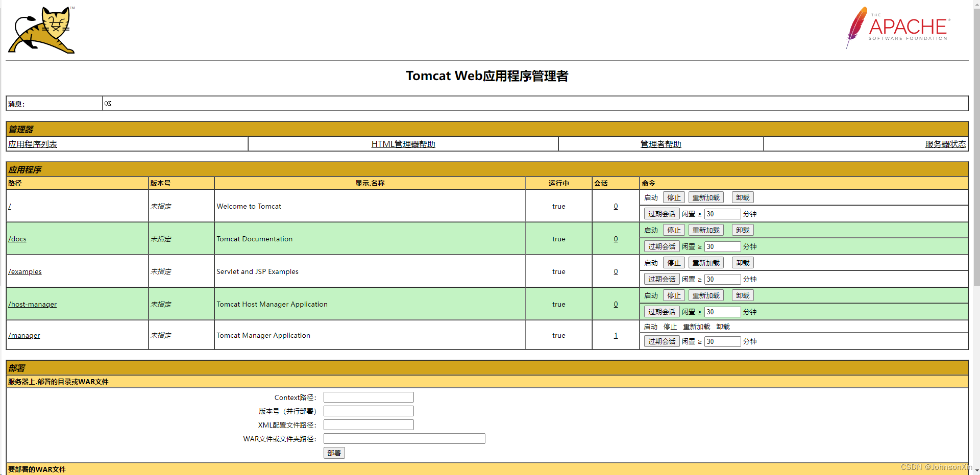The height and width of the screenshot is (475, 980).
Task: Reload the /docs application
Action: point(706,230)
